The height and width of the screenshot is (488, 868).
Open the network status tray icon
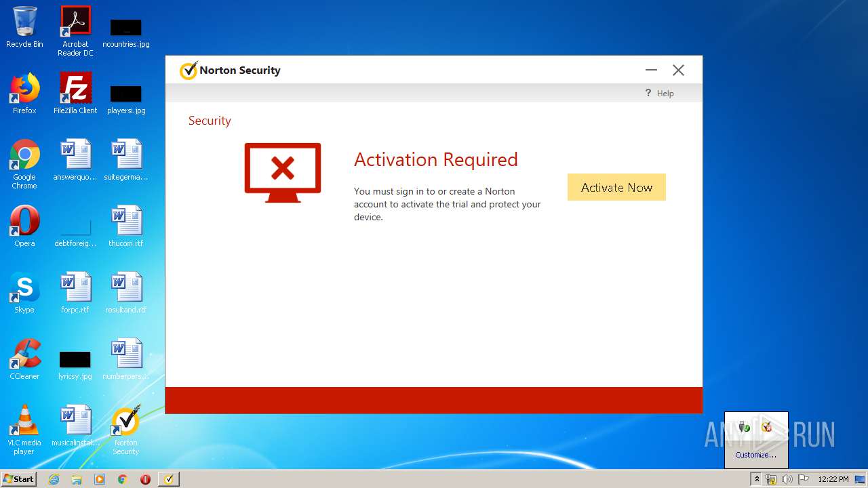pyautogui.click(x=771, y=479)
